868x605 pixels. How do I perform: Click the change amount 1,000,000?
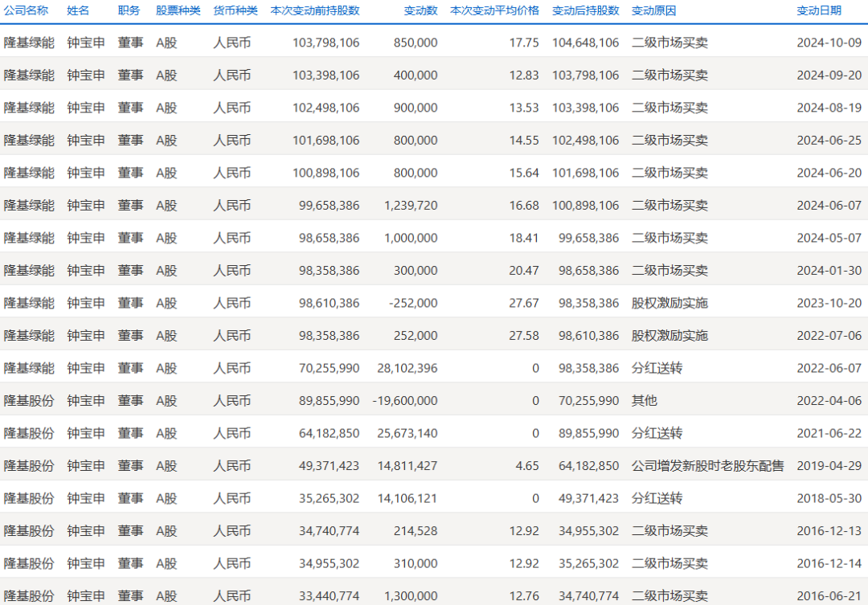click(411, 238)
